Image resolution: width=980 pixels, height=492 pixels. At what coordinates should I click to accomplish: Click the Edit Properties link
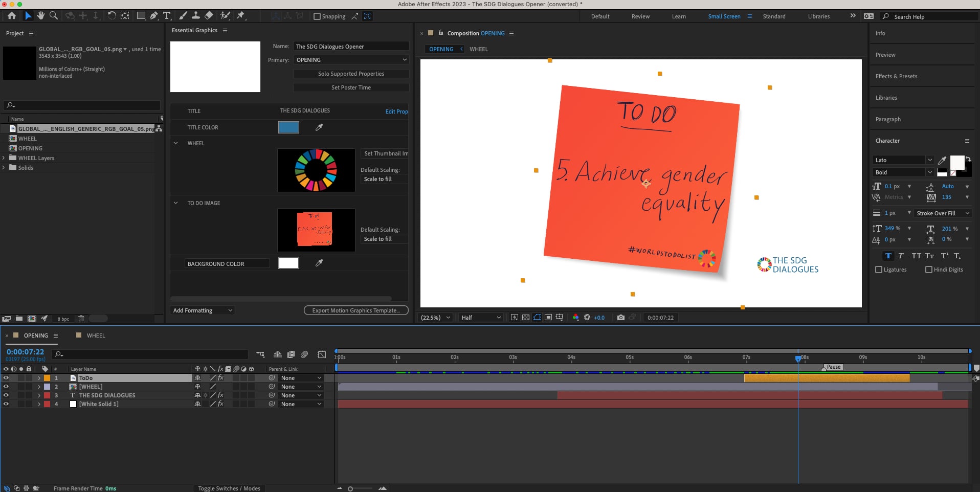[396, 111]
